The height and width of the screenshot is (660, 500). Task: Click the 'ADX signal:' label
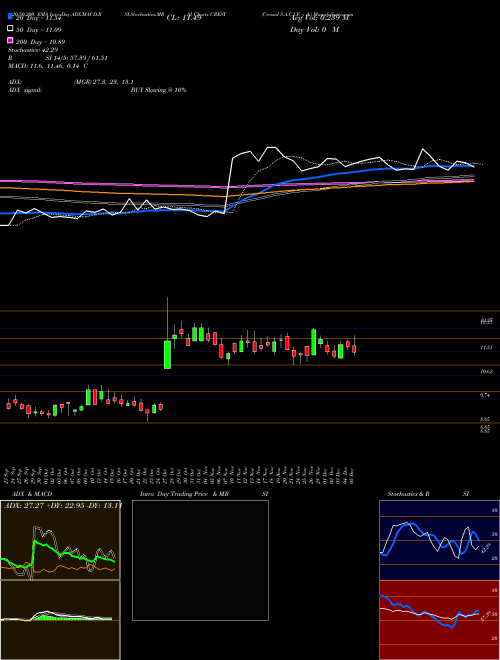(24, 90)
